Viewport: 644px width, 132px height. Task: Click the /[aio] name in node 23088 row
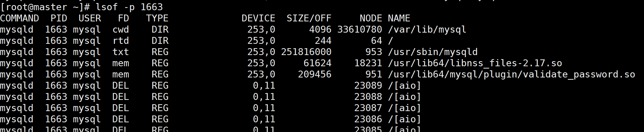(404, 97)
